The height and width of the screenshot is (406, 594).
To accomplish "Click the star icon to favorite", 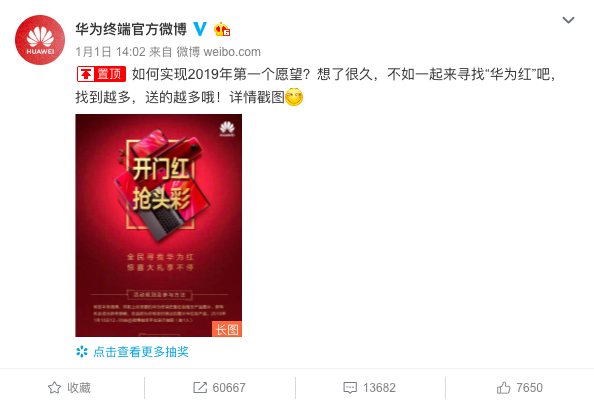I will pos(54,387).
